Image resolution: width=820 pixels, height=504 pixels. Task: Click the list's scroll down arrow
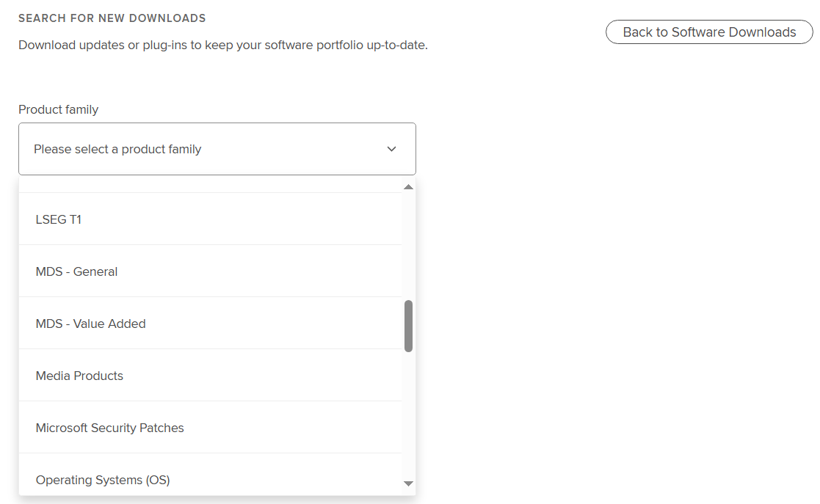tap(409, 483)
